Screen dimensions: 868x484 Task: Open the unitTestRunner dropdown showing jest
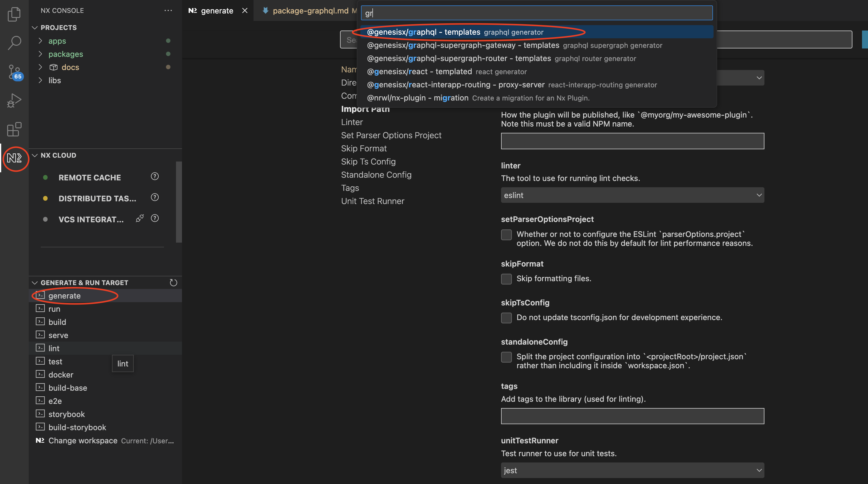(632, 470)
